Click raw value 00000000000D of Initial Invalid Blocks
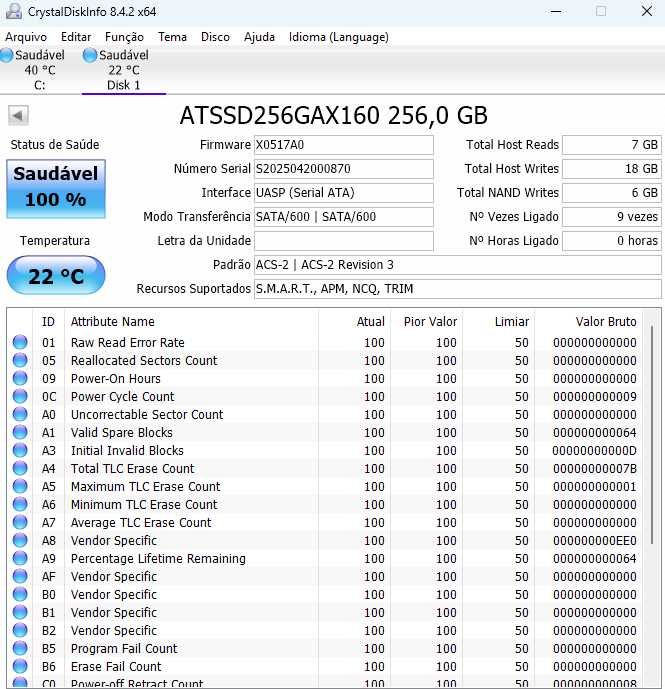665x689 pixels. (x=595, y=451)
